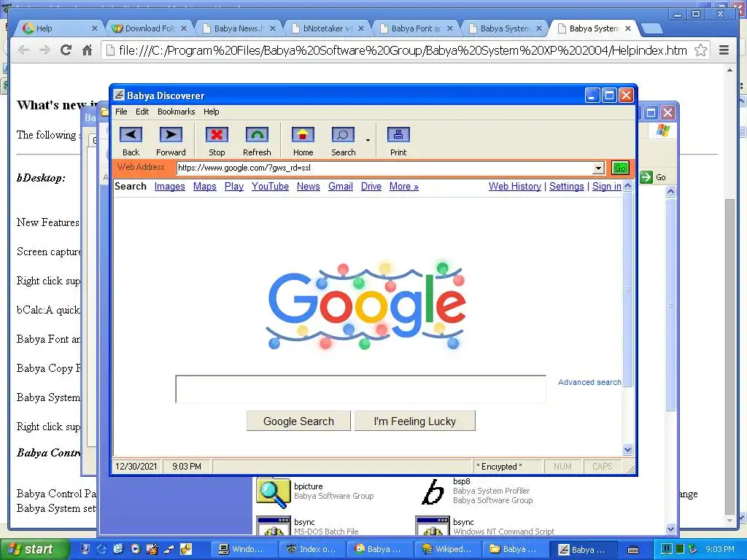Click the Google holiday lights logo
Viewport: 747px width, 560px height.
(365, 305)
